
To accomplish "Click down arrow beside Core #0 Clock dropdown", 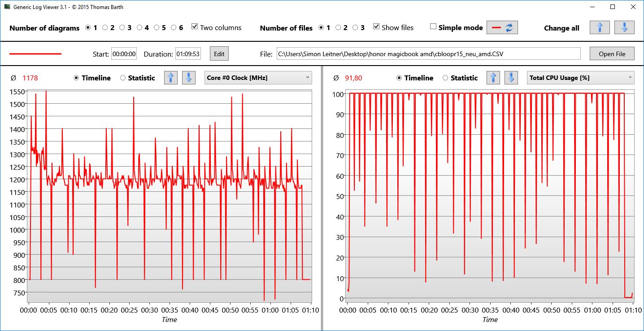I will click(x=188, y=78).
